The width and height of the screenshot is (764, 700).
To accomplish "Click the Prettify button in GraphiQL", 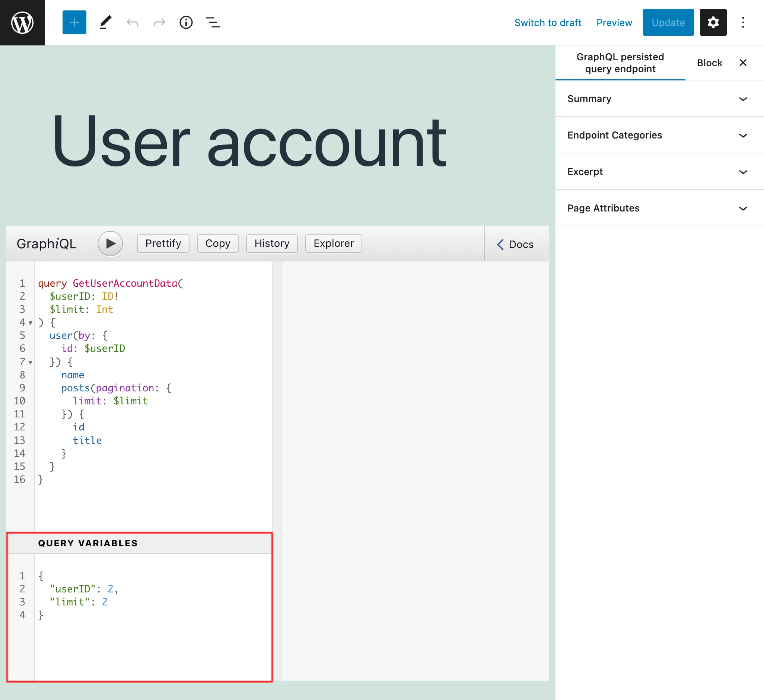I will pyautogui.click(x=163, y=243).
